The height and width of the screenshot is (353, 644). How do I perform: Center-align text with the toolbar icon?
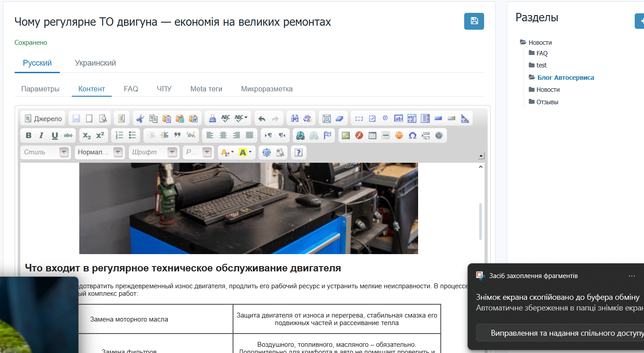tap(223, 135)
